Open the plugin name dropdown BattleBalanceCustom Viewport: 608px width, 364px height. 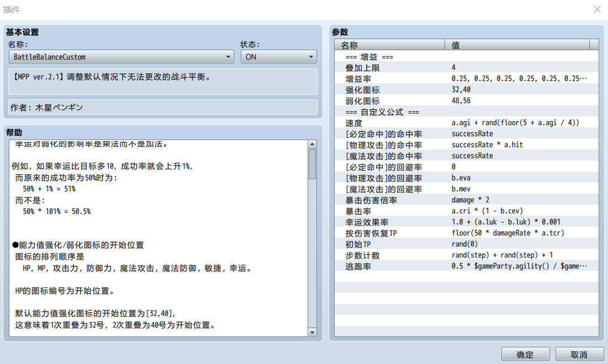coord(121,57)
